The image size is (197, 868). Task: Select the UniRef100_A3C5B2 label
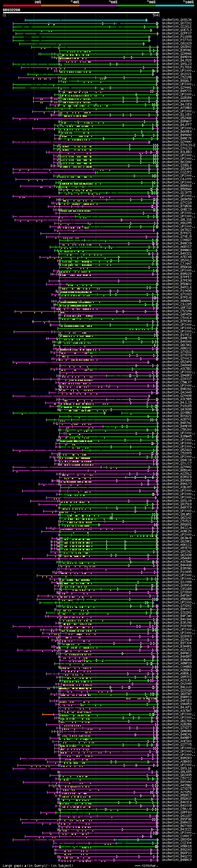(x=177, y=368)
